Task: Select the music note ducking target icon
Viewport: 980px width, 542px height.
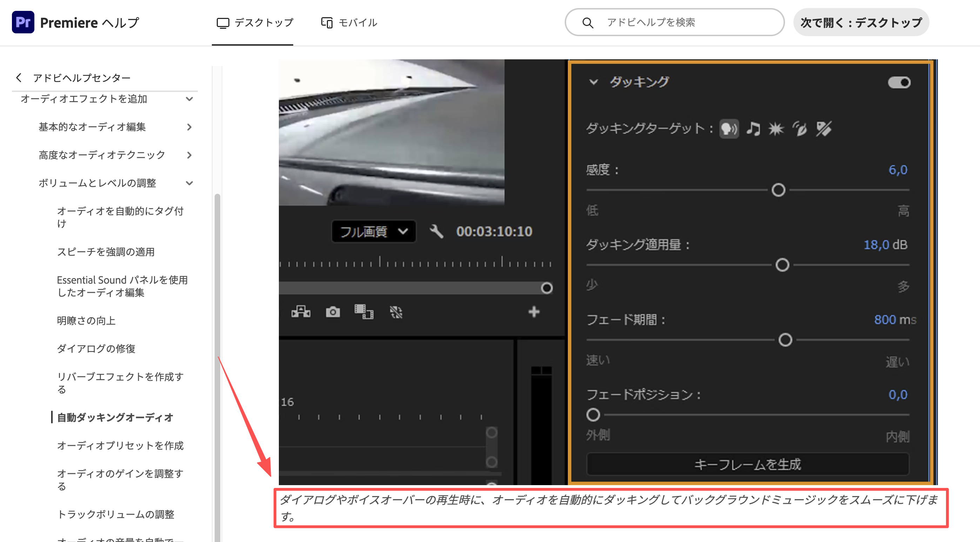Action: pyautogui.click(x=753, y=128)
